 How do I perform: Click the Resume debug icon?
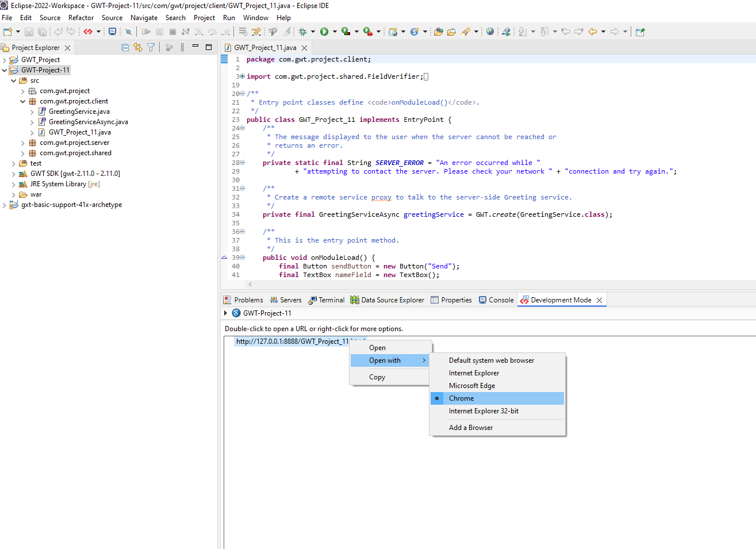146,32
